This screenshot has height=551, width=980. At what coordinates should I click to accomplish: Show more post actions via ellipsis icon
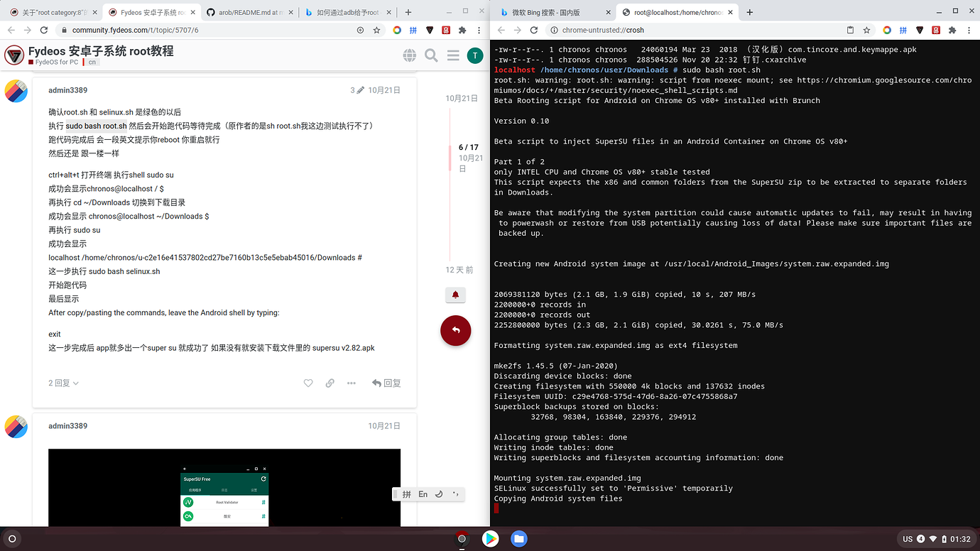click(x=351, y=383)
